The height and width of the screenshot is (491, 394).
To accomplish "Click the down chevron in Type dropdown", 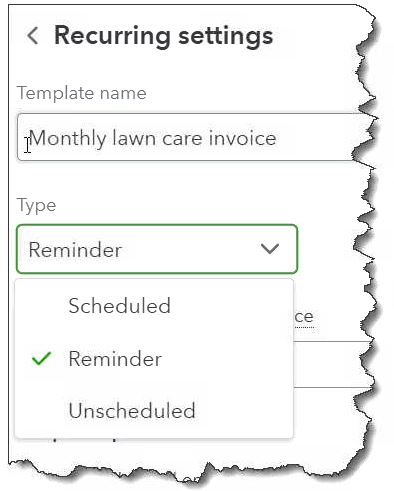I will [x=270, y=249].
